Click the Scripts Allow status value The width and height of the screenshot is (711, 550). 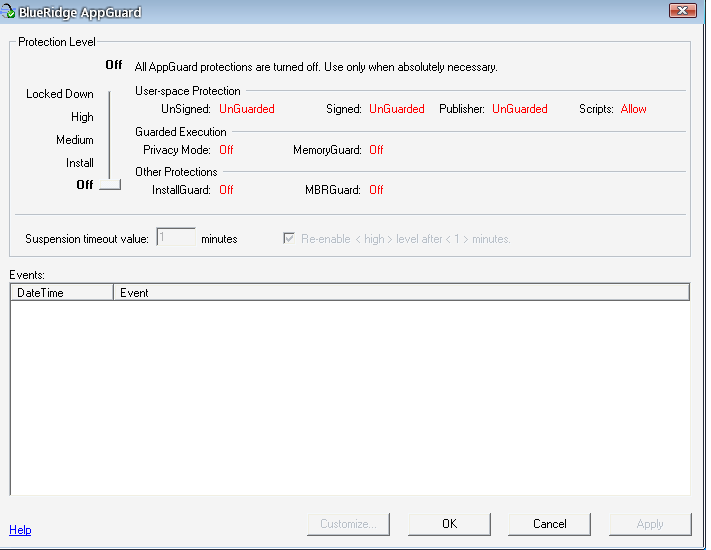pos(633,109)
